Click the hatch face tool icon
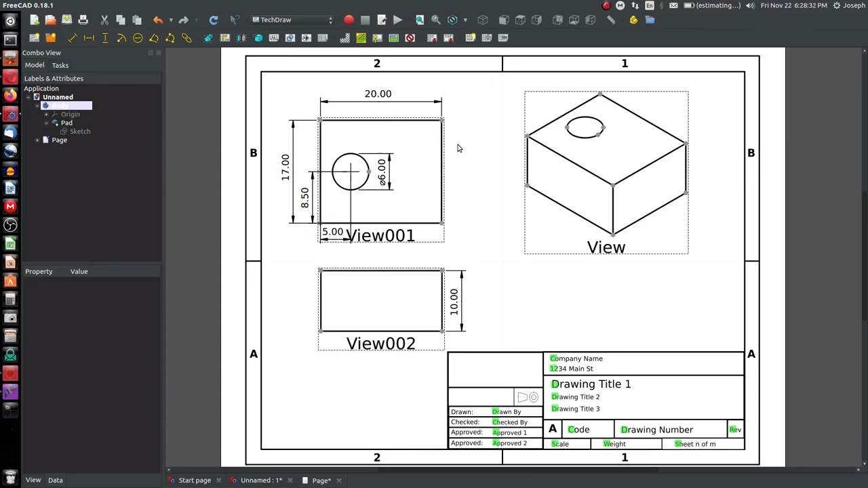Image resolution: width=868 pixels, height=488 pixels. coord(344,38)
